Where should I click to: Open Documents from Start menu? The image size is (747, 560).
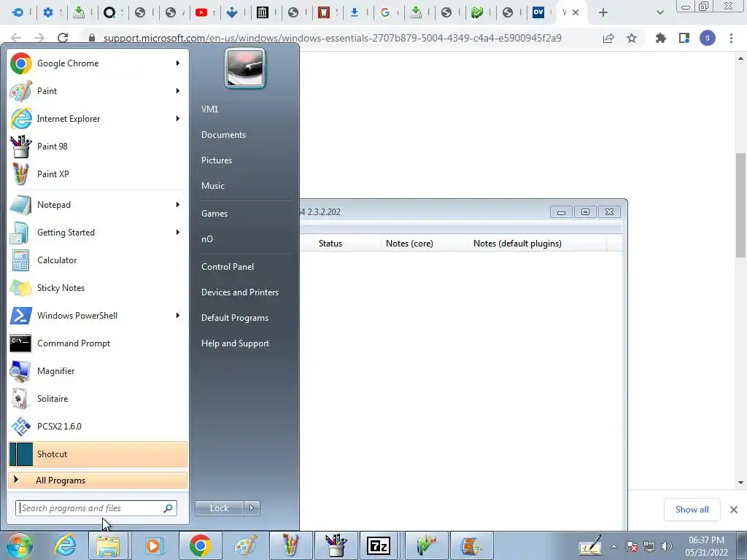(223, 135)
